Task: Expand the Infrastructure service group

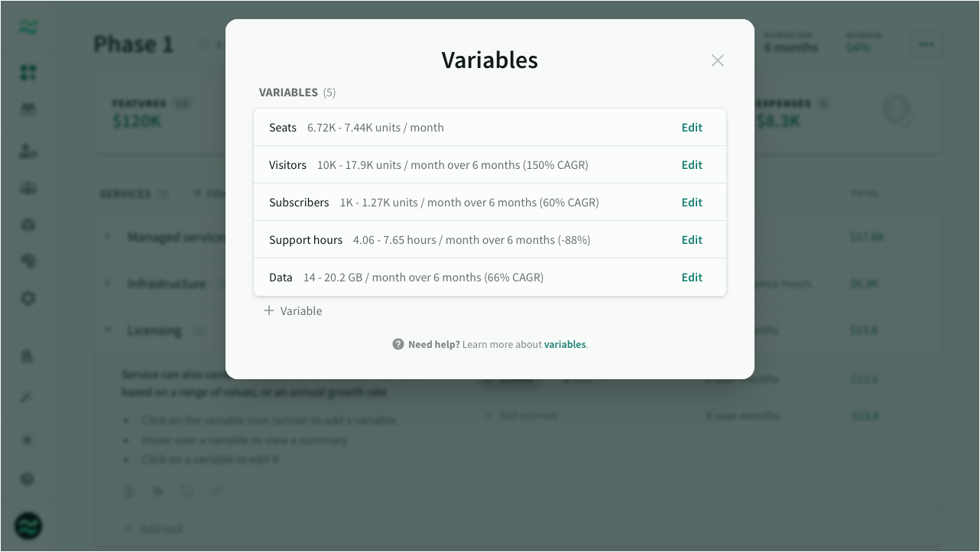Action: 108,284
